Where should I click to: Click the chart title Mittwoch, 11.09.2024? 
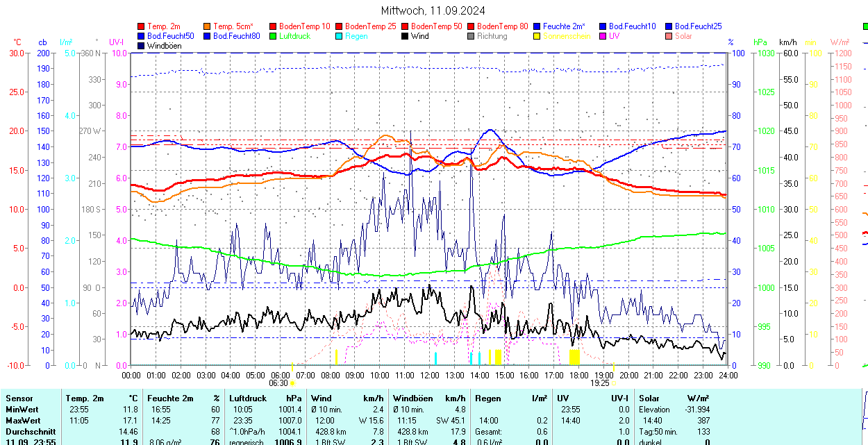click(x=433, y=10)
